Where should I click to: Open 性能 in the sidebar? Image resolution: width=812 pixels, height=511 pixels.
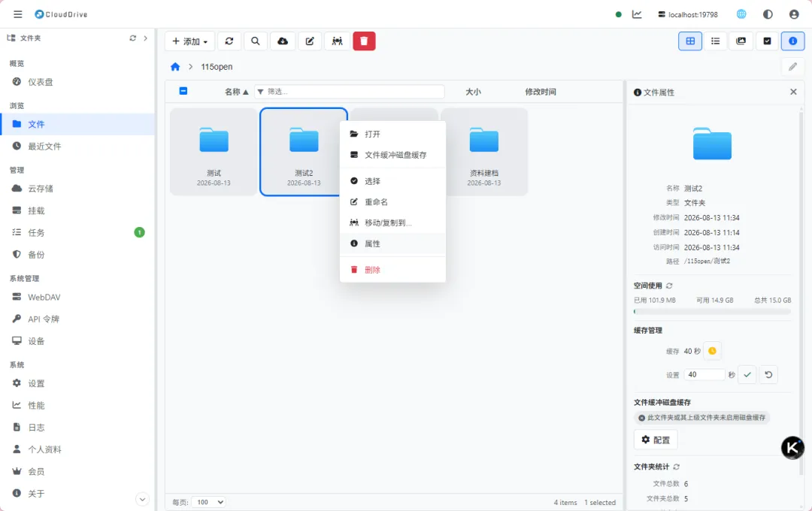(x=77, y=405)
